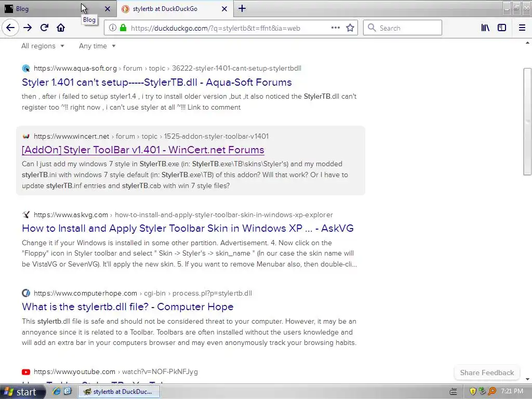Open AddOn Styler ToolBar v1.401 WinCert link
The image size is (532, 399).
click(x=143, y=150)
